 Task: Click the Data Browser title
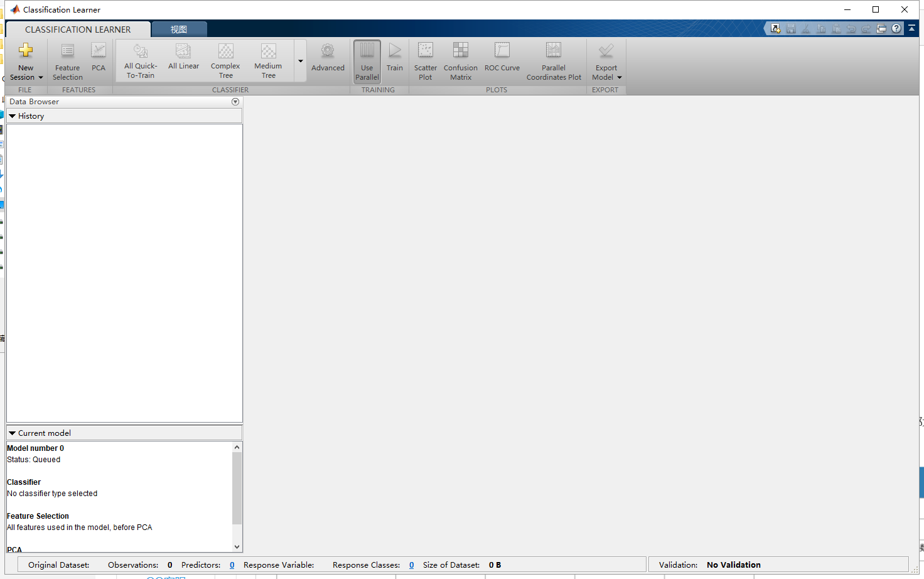[x=34, y=102]
